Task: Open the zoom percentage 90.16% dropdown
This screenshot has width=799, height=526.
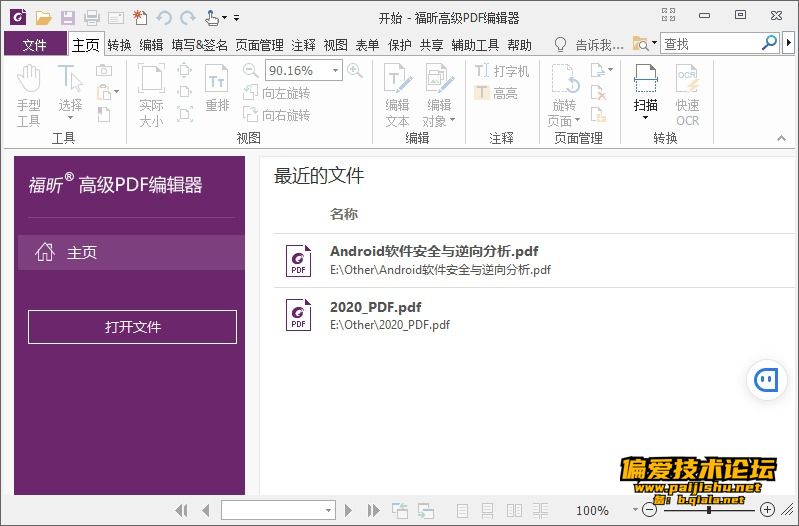Action: point(335,70)
